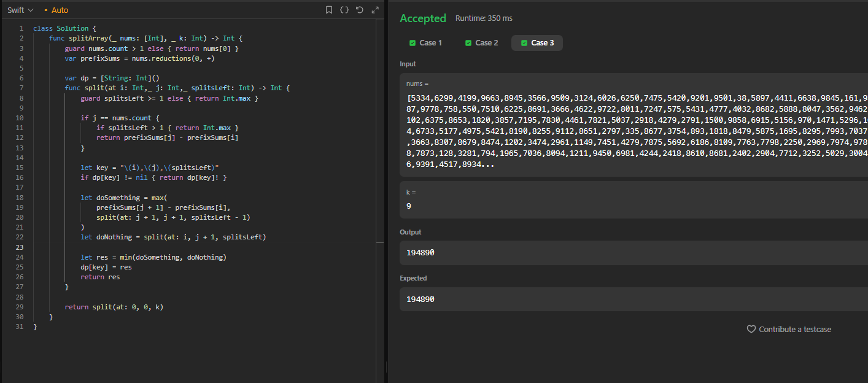
Task: Click the 'let key =' code line
Action: tap(149, 168)
